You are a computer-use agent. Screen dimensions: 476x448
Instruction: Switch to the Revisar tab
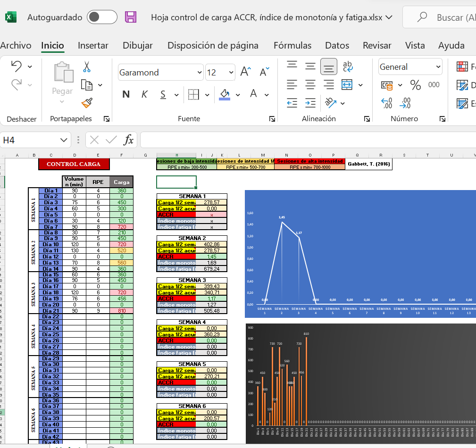377,45
